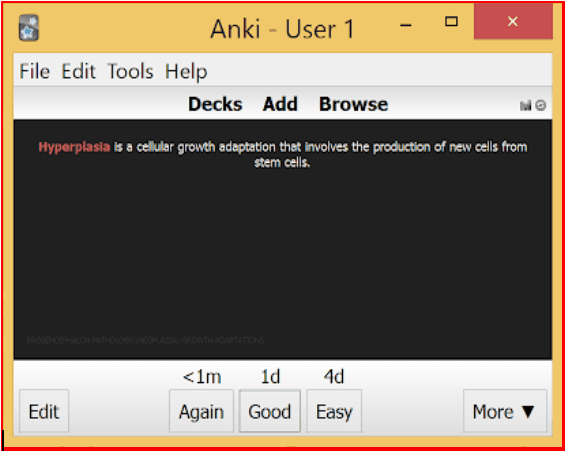Click the red word Hyperplasia
566x451 pixels.
[x=74, y=147]
